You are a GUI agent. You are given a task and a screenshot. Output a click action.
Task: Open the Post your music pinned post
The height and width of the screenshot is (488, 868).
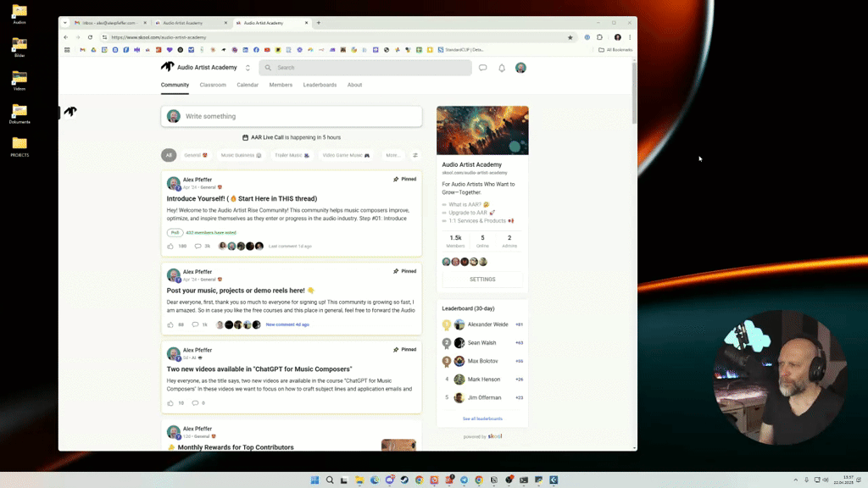pos(240,291)
